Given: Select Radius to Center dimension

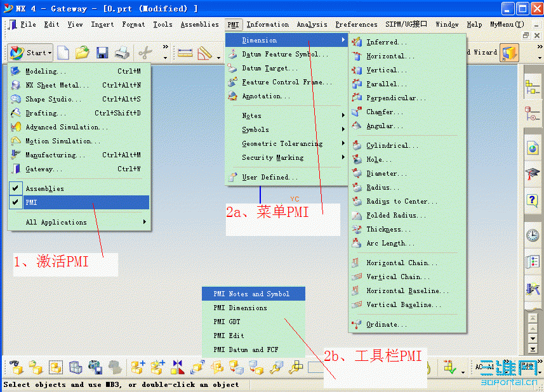Looking at the screenshot, I should click(408, 201).
